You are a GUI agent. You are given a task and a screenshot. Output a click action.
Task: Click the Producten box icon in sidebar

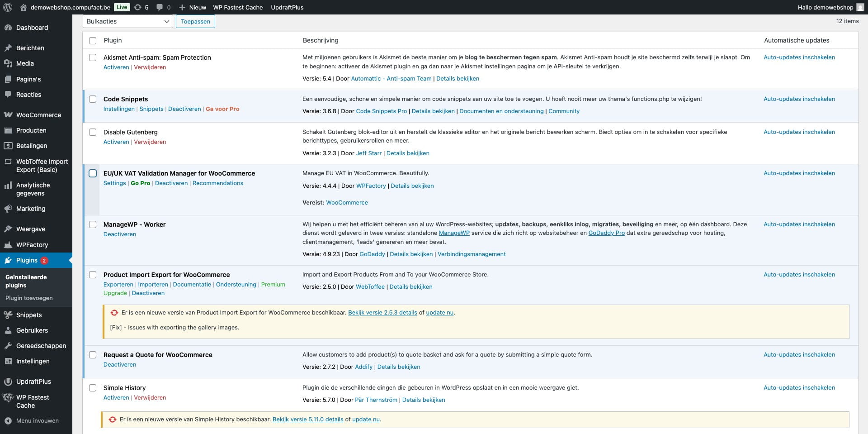(x=8, y=130)
